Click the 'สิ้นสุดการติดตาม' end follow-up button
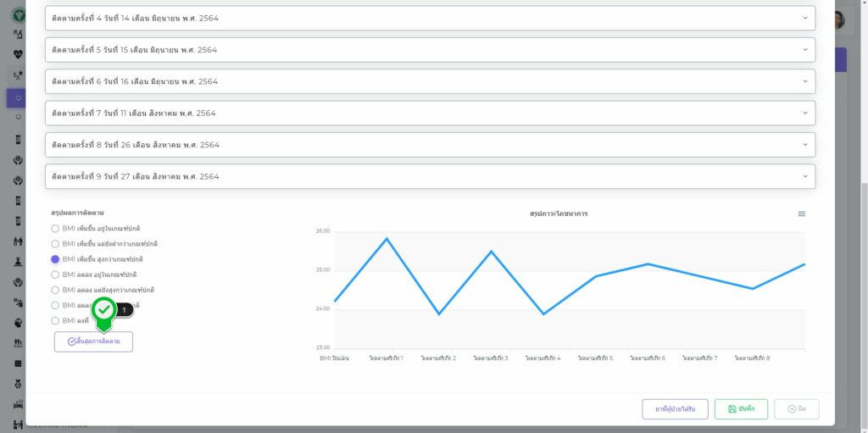 93,341
